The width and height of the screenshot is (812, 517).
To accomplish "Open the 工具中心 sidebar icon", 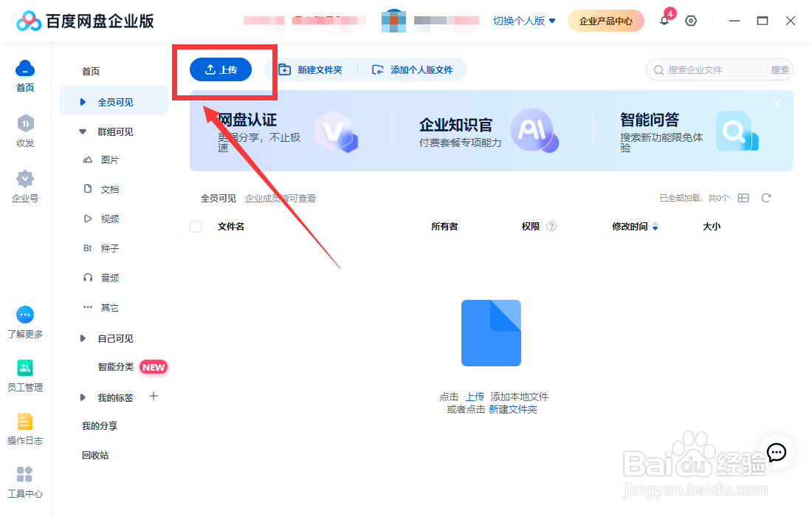I will 24,480.
